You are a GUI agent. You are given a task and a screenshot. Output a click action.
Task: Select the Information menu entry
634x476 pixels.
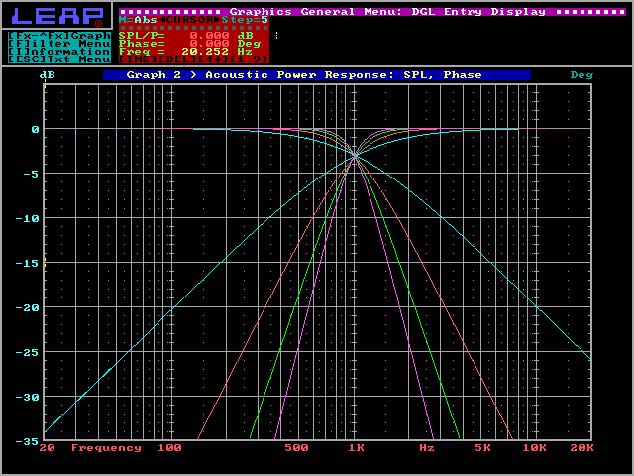pyautogui.click(x=59, y=51)
